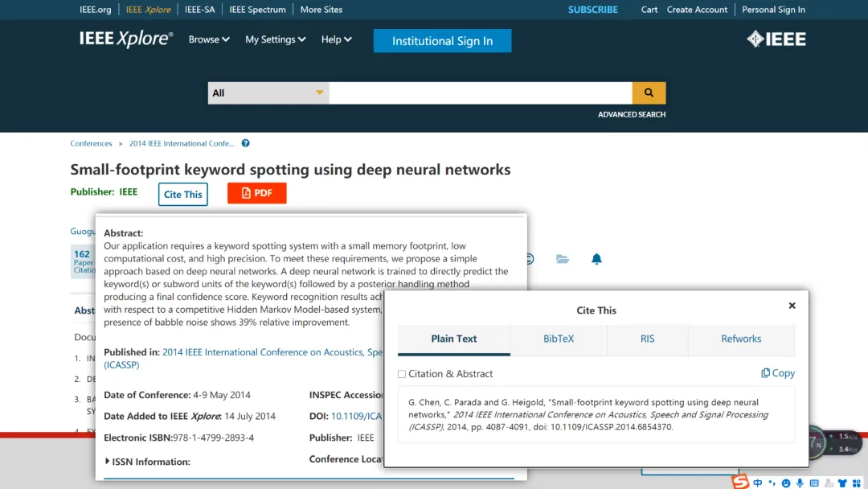Open the folder icon under the title
This screenshot has height=489, width=868.
coord(563,259)
